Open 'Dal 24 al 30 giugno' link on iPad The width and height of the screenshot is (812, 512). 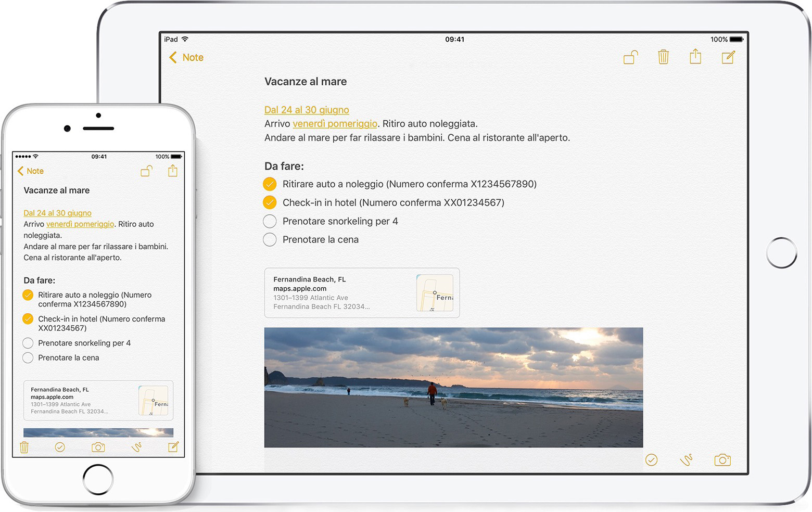(x=307, y=110)
